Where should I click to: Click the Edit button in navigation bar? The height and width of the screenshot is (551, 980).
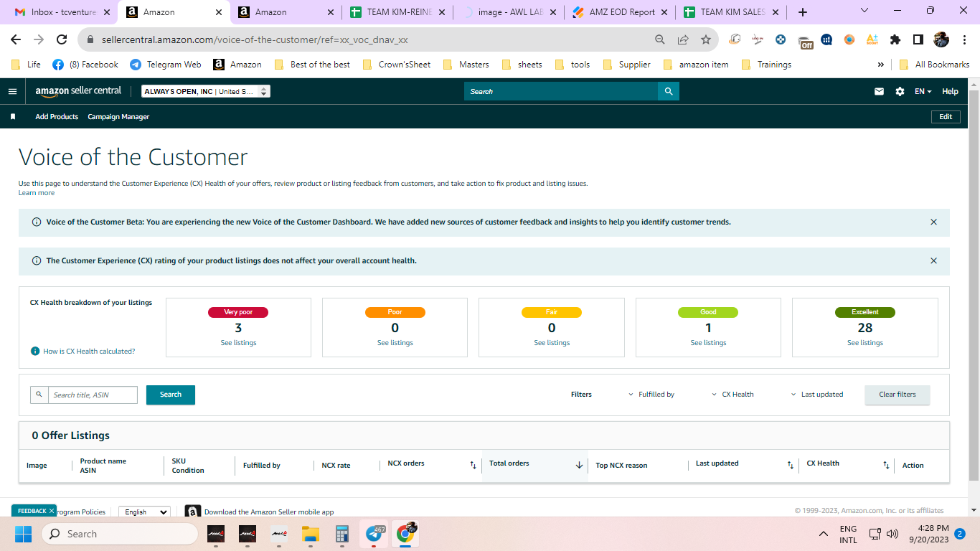pos(946,117)
